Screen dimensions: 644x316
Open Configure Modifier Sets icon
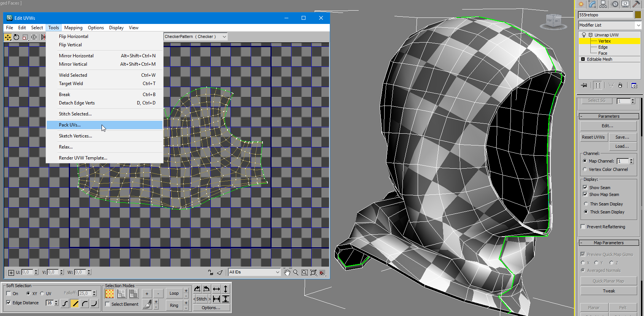point(634,85)
